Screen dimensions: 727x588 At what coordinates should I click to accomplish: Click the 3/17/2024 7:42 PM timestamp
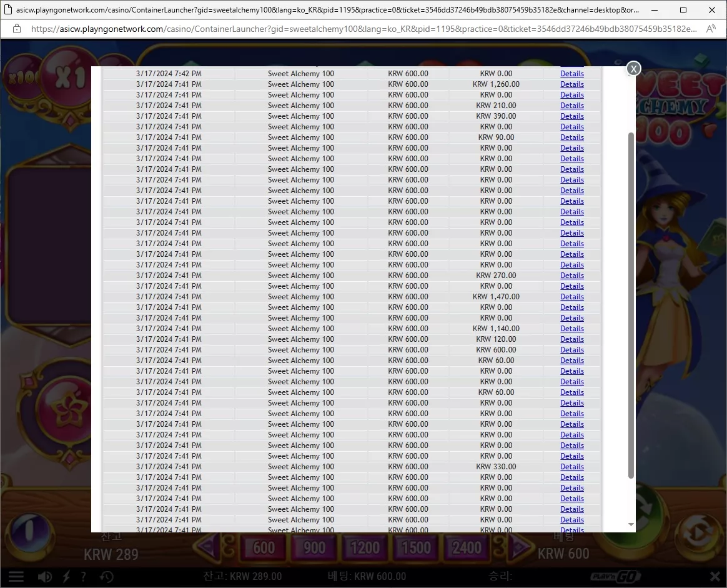(169, 74)
